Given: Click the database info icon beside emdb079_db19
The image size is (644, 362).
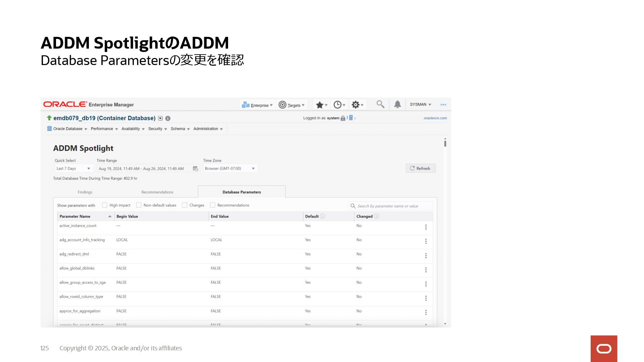Looking at the screenshot, I should (168, 118).
